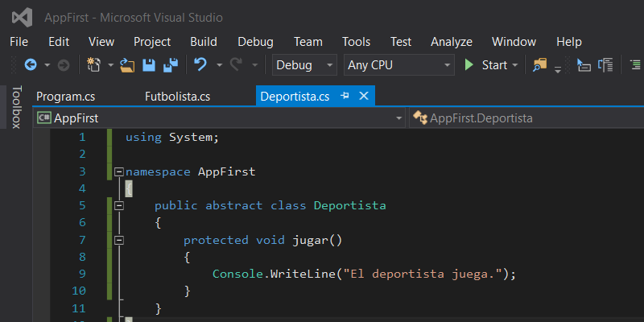This screenshot has height=322, width=644.
Task: Click the New Project toolbar icon
Action: [x=93, y=65]
